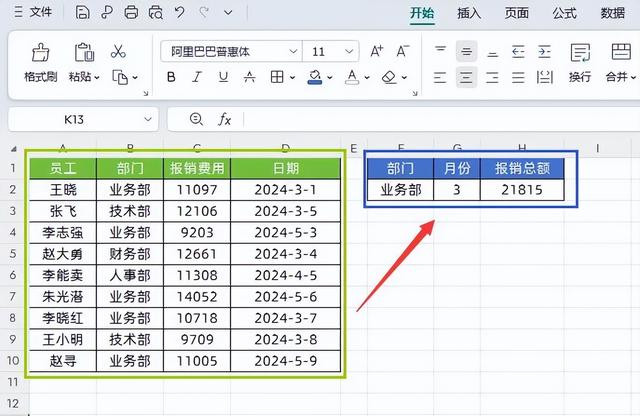Select the Format Painter (格式刷) tool
This screenshot has width=640, height=416.
point(41,61)
